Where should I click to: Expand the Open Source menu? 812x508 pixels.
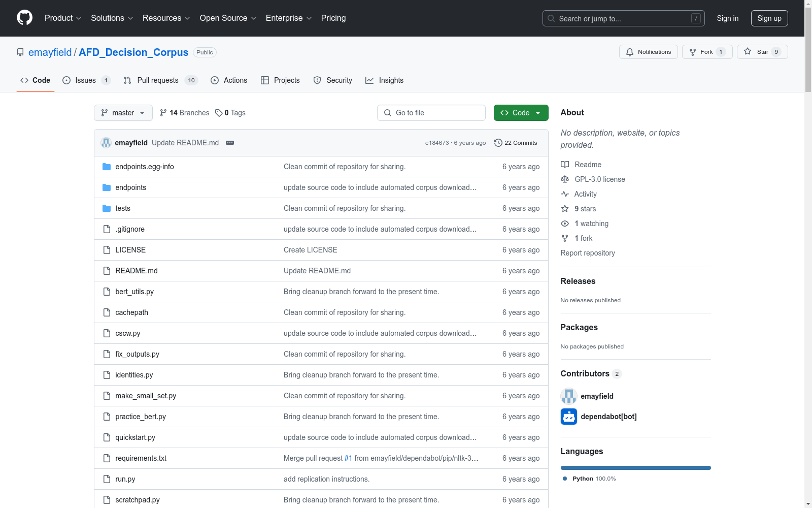pos(228,18)
